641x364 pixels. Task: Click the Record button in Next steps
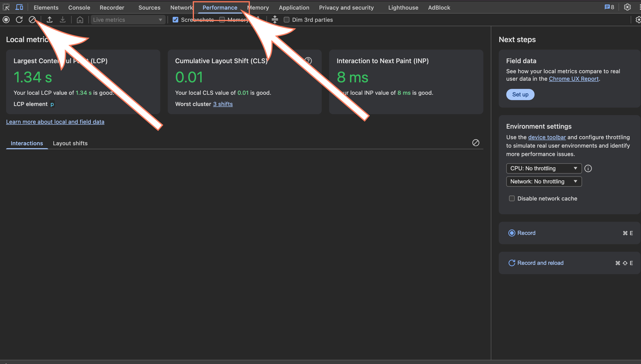pos(569,233)
